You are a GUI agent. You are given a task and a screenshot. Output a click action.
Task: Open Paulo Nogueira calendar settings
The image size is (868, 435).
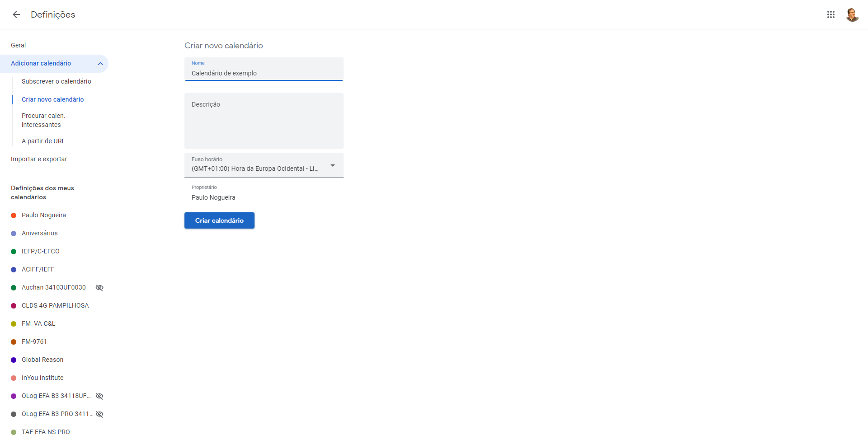pos(44,215)
